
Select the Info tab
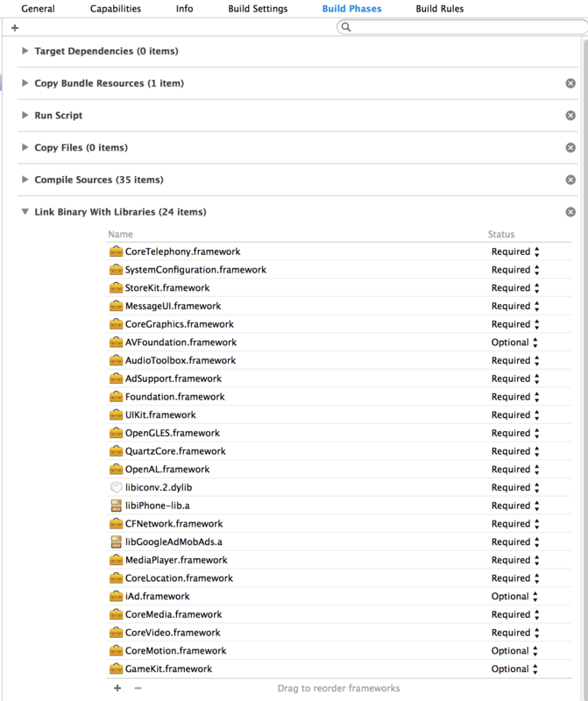point(184,9)
